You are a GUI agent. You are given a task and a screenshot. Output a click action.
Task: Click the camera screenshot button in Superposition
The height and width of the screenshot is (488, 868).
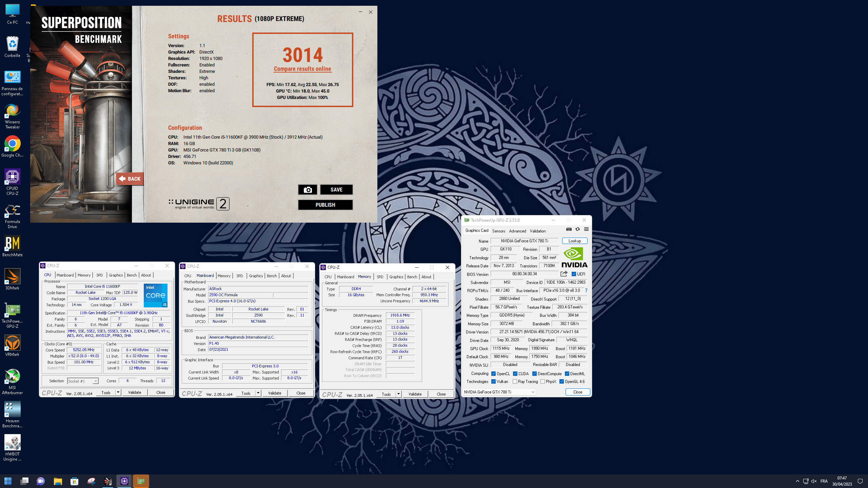[x=308, y=190]
